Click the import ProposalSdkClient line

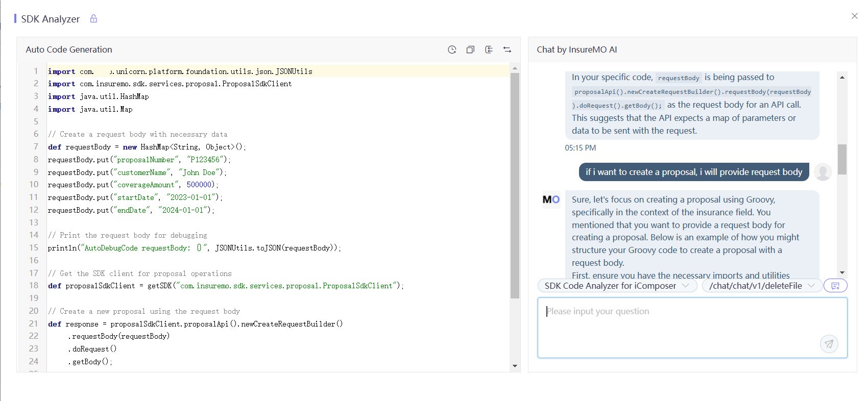point(170,84)
